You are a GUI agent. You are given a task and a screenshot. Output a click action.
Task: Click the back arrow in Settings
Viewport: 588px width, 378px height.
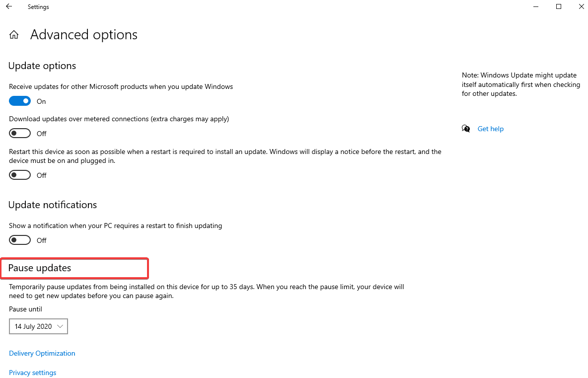(8, 6)
